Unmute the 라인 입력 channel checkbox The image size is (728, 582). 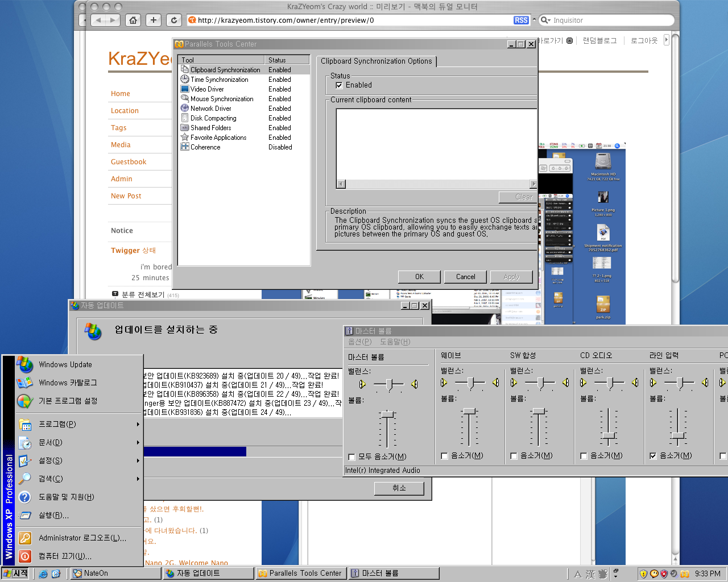[x=653, y=456]
